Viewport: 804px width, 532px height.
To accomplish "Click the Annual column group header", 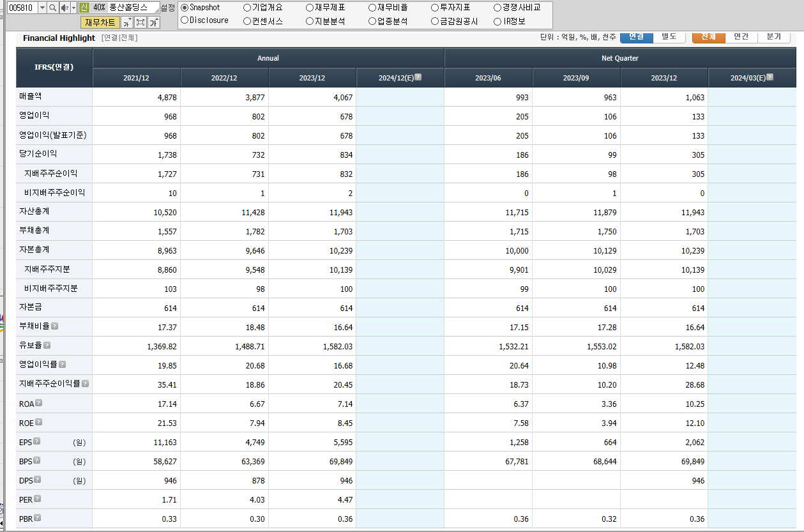I will (268, 58).
